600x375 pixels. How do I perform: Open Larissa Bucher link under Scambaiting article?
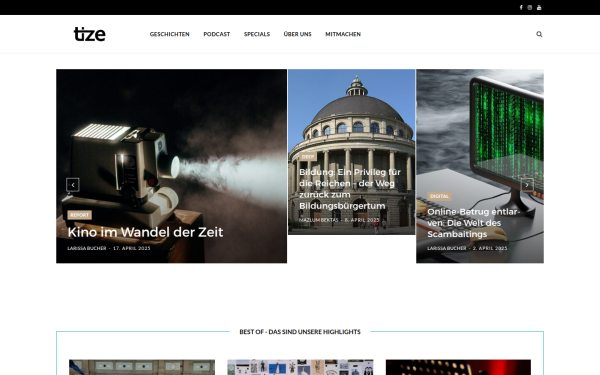[x=447, y=248]
